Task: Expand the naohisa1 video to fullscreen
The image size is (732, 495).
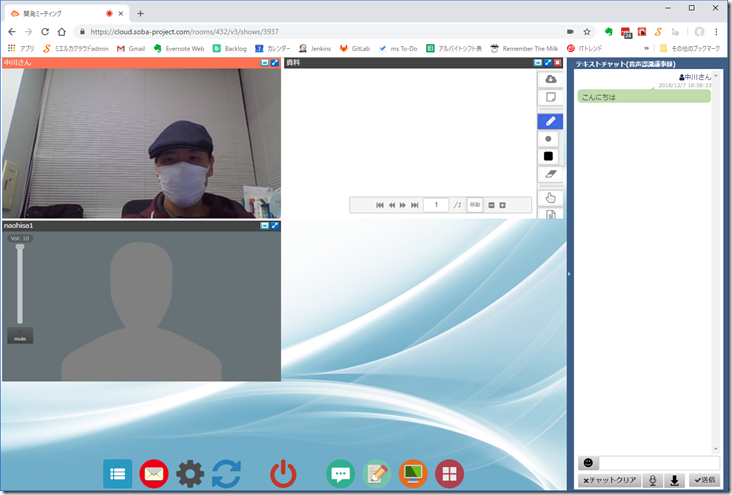Action: 275,226
